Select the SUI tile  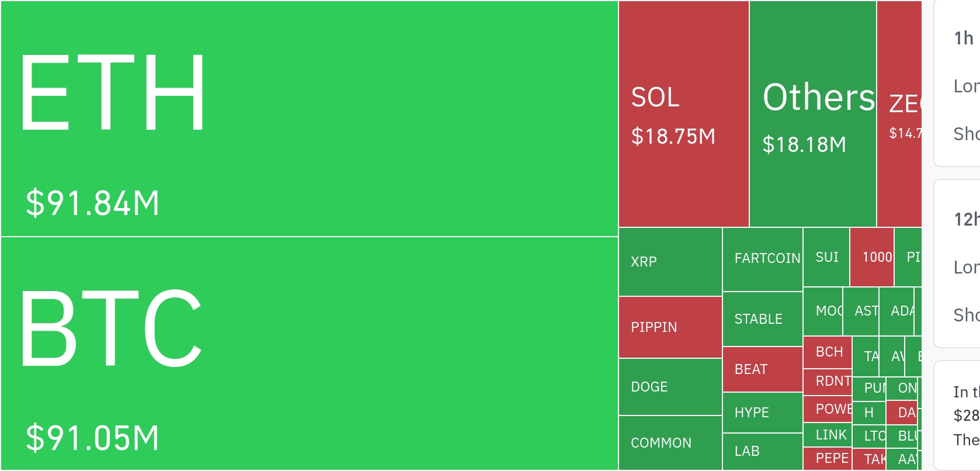click(x=826, y=257)
